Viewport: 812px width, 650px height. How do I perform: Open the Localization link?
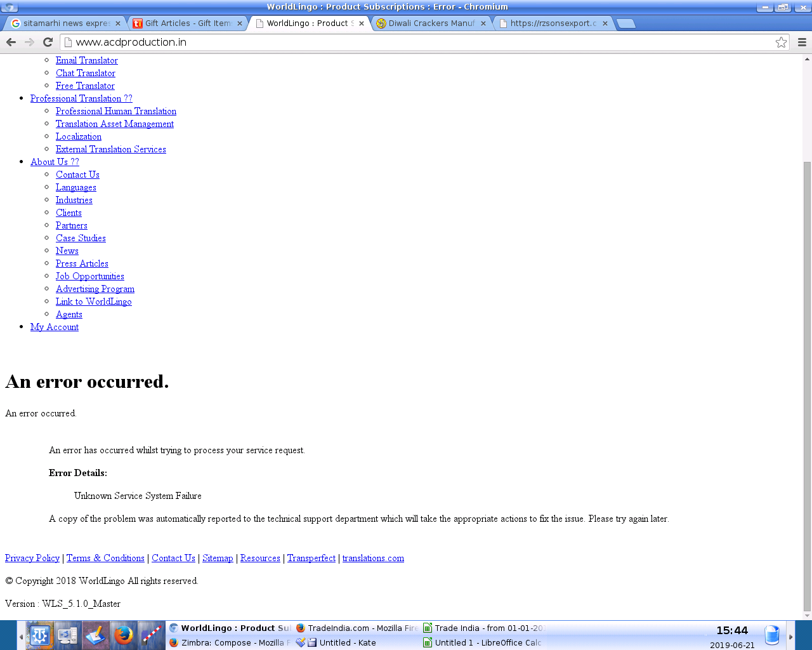[79, 136]
